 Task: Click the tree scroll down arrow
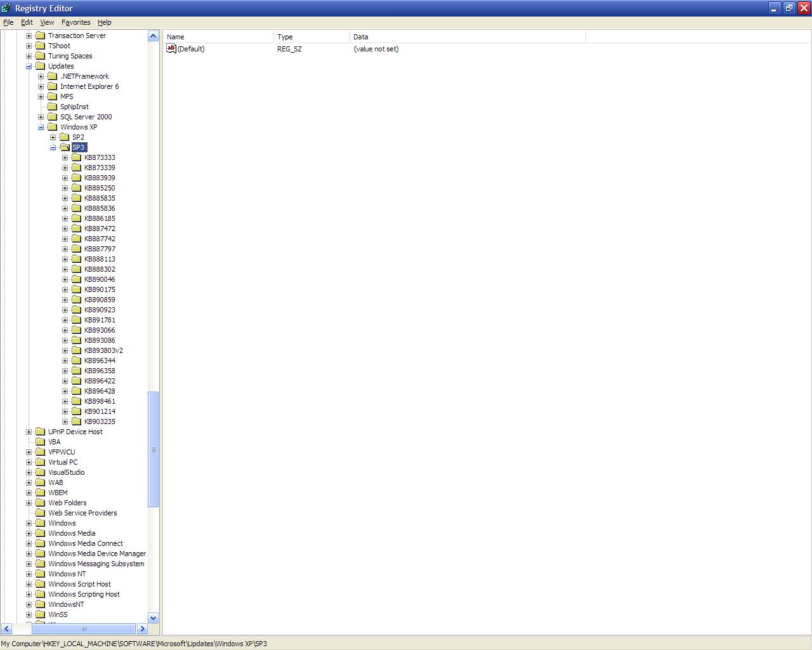tap(153, 618)
